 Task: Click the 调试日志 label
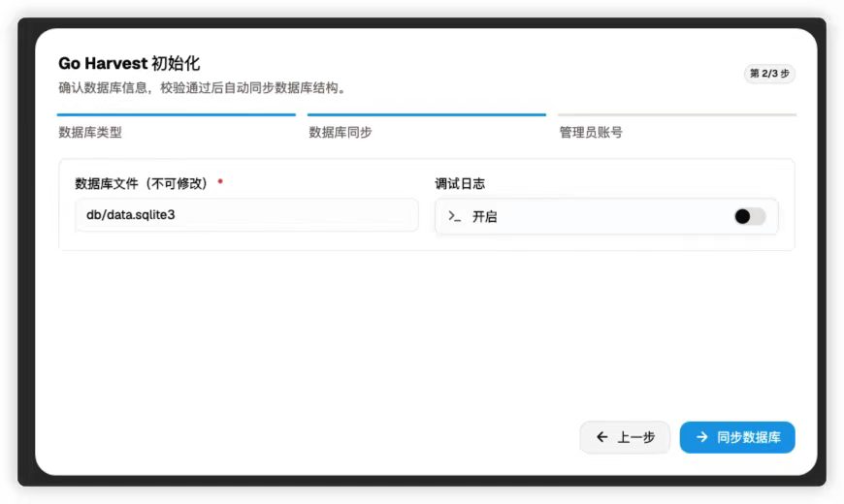pos(460,183)
